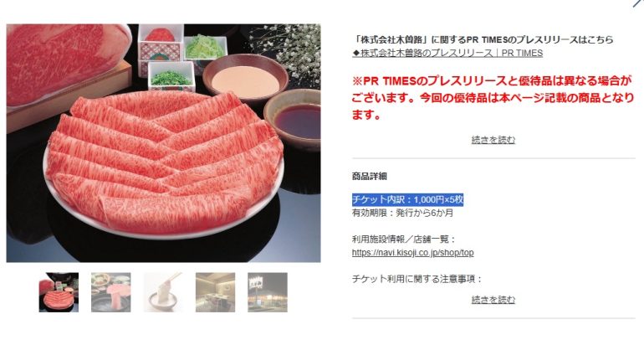Click the 「株式会社木曽路」に関するPR TIMES heading text
The image size is (644, 345).
click(x=483, y=40)
